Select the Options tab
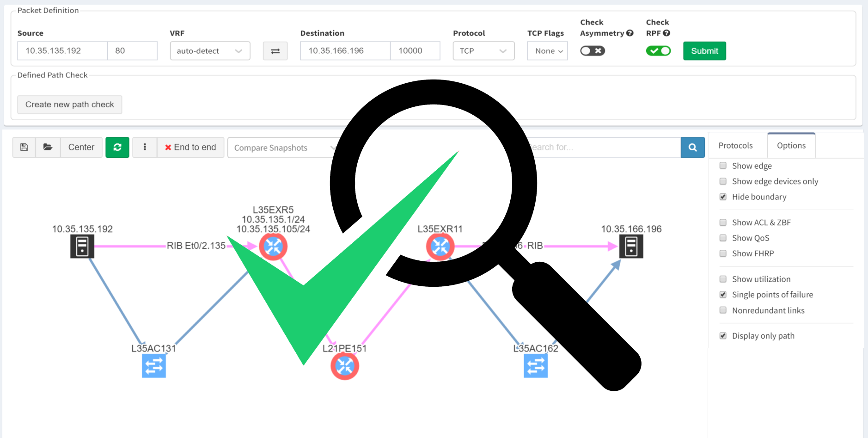Viewport: 868px width, 438px height. [791, 146]
